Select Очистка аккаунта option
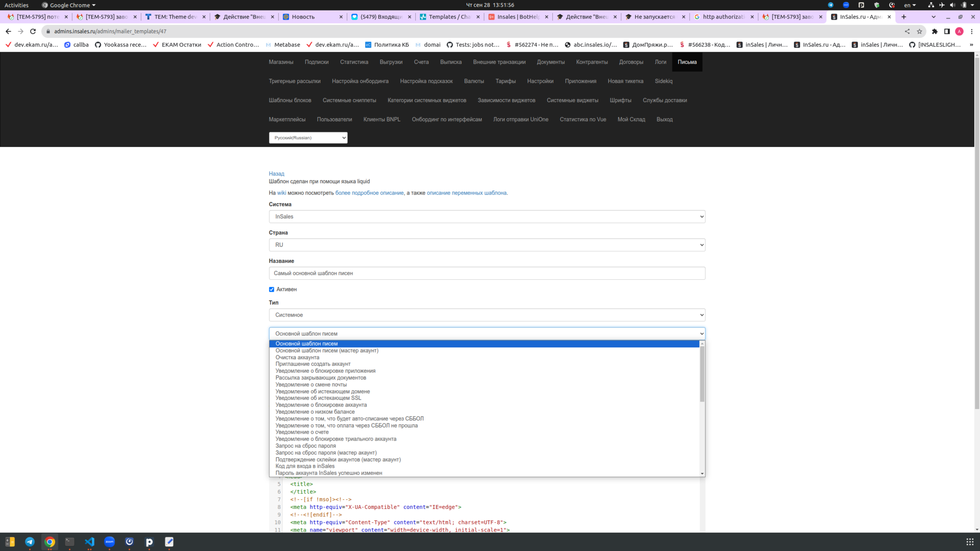Image resolution: width=980 pixels, height=551 pixels. (297, 357)
